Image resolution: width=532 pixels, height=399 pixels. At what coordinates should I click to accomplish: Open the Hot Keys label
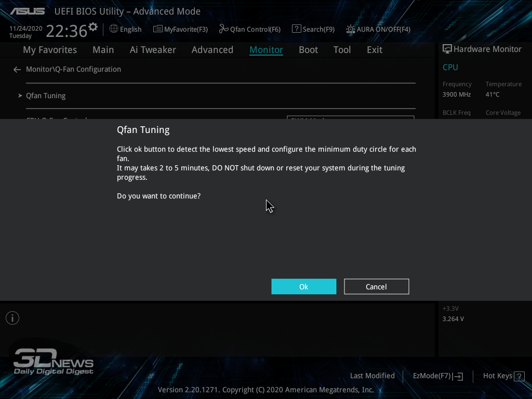pos(497,376)
